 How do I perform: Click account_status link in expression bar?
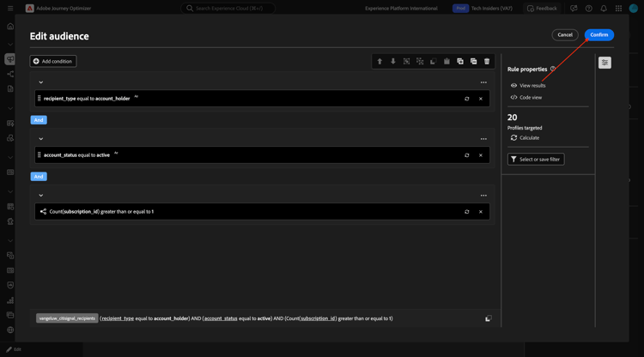tap(221, 318)
